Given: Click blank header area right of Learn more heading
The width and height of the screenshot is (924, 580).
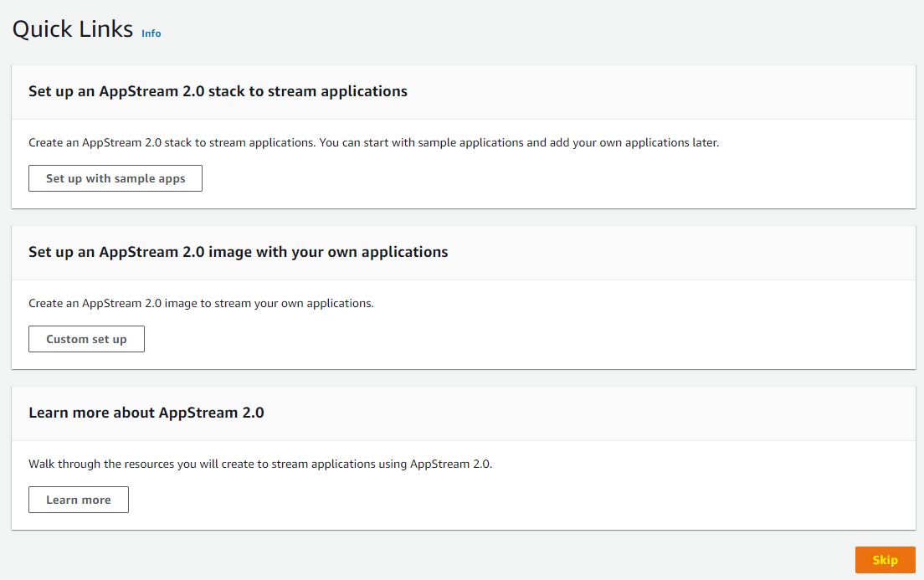Looking at the screenshot, I should (586, 413).
